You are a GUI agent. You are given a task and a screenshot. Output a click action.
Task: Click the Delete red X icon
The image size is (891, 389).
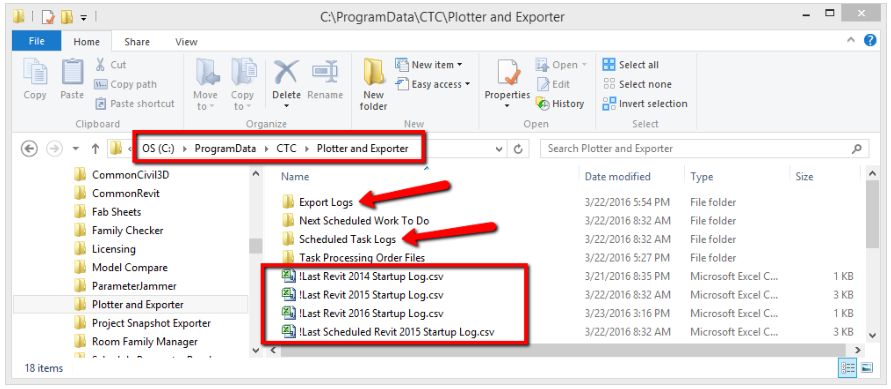(x=286, y=73)
